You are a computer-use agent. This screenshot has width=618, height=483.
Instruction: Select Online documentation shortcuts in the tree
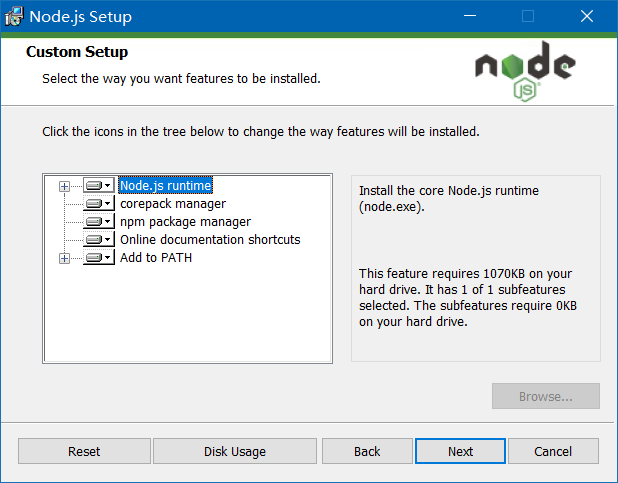(210, 239)
